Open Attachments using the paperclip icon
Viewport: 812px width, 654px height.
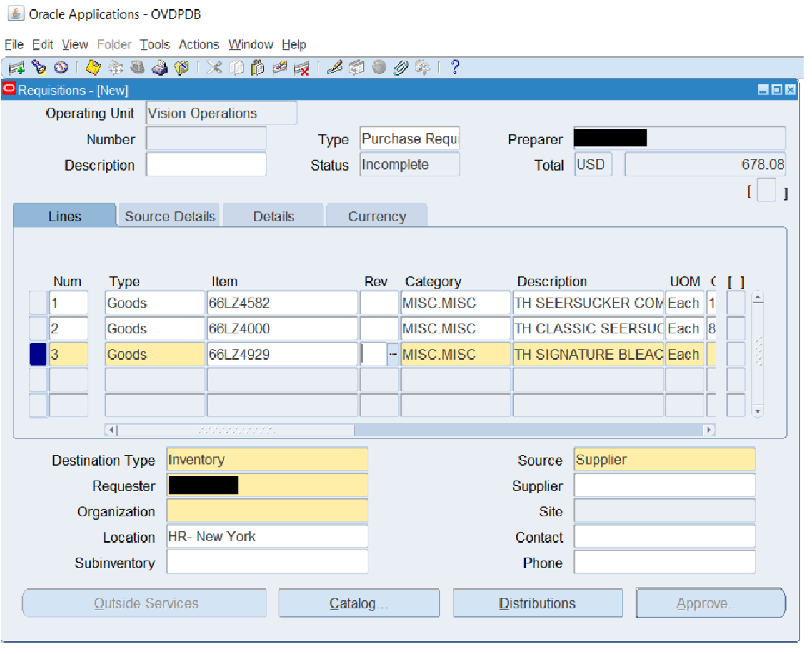[x=400, y=68]
